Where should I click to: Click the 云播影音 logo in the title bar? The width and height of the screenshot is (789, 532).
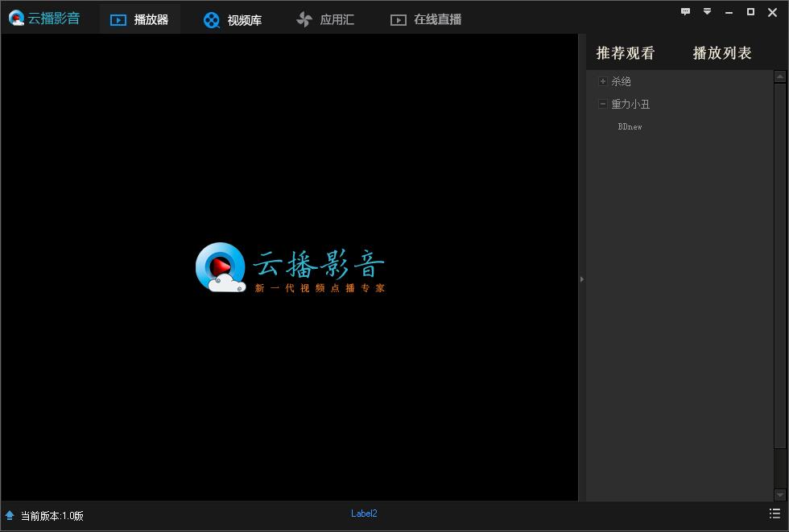pos(44,19)
